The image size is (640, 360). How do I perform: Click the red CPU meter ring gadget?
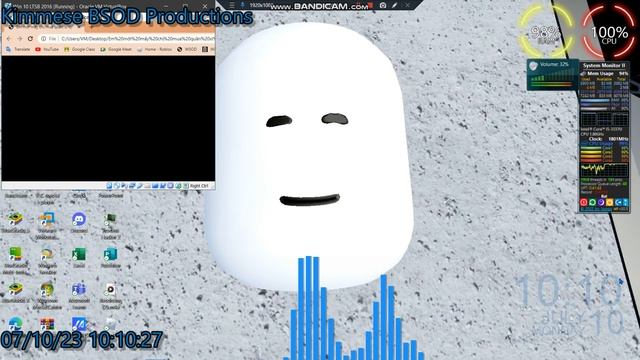609,32
